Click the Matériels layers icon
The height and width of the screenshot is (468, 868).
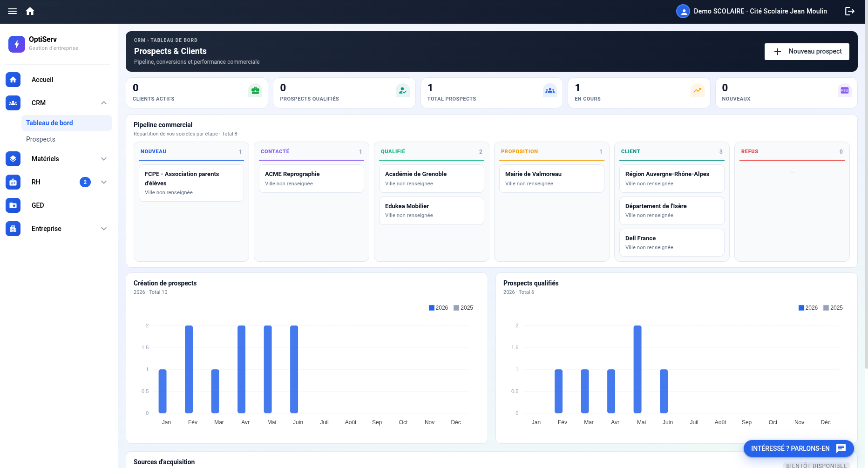tap(13, 159)
